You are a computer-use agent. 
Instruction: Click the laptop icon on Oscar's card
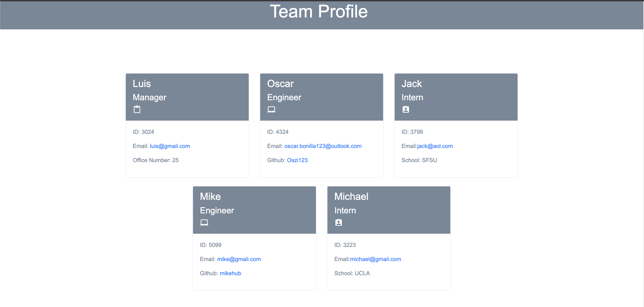(x=271, y=109)
